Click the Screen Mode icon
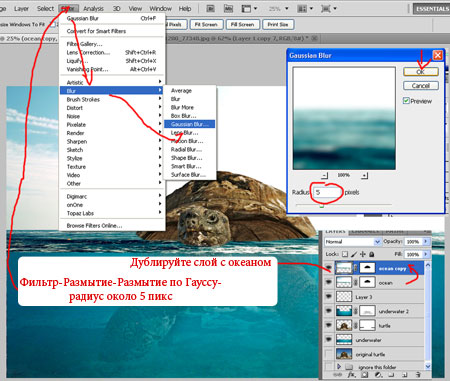The image size is (450, 381). tap(326, 9)
